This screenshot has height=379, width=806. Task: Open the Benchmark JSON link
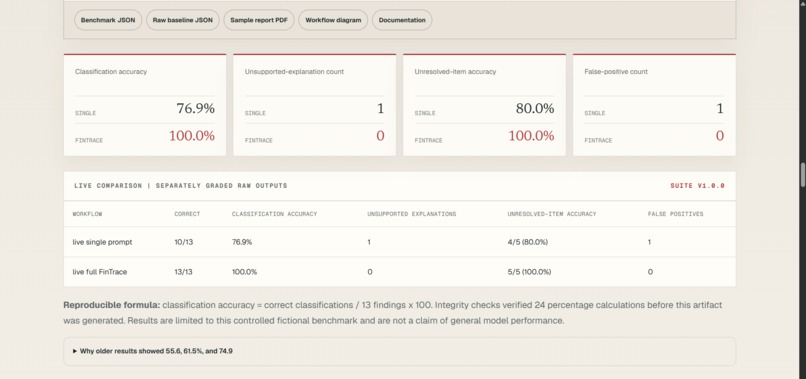click(108, 20)
